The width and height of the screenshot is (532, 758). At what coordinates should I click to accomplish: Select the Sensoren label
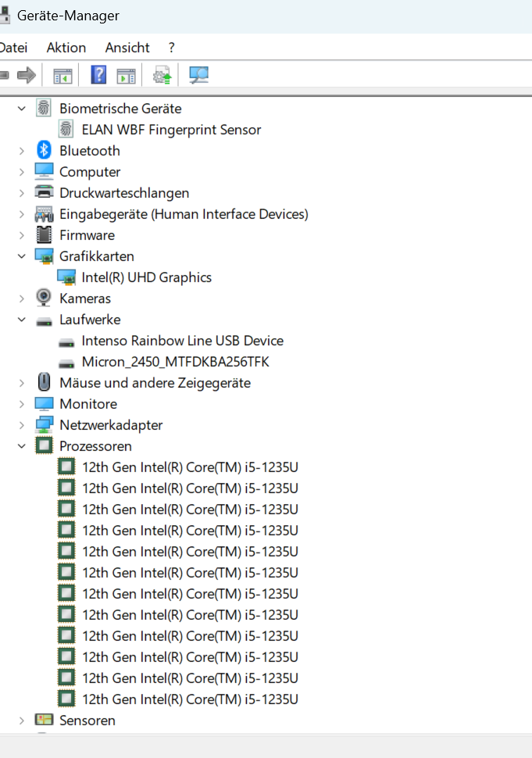(x=87, y=720)
